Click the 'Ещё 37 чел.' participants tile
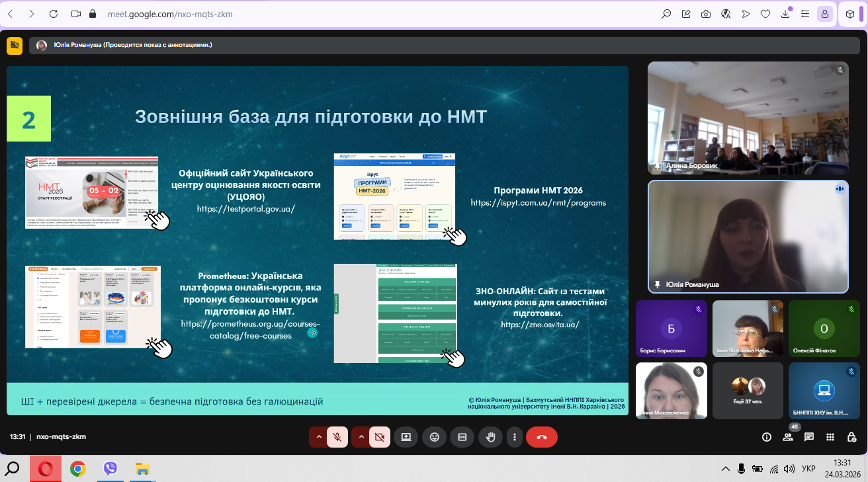 (x=748, y=390)
